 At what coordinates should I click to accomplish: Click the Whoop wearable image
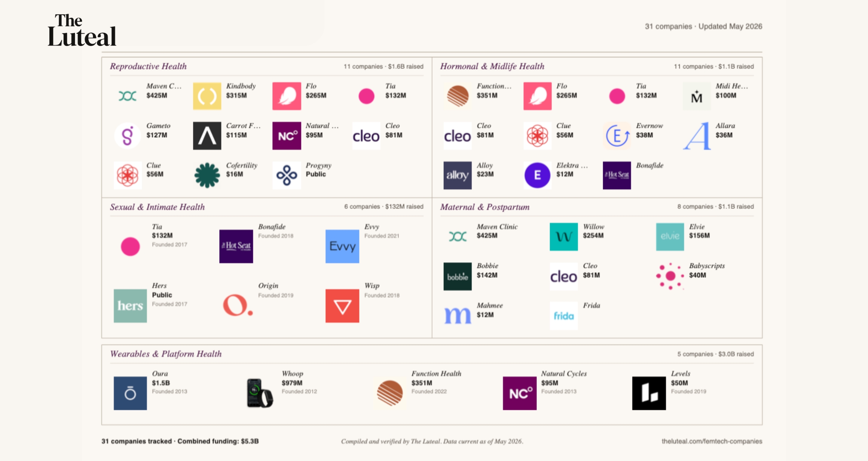click(x=260, y=393)
